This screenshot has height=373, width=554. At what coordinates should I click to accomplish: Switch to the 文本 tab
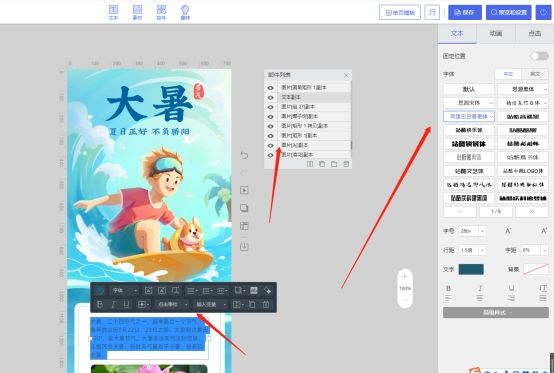pyautogui.click(x=457, y=33)
